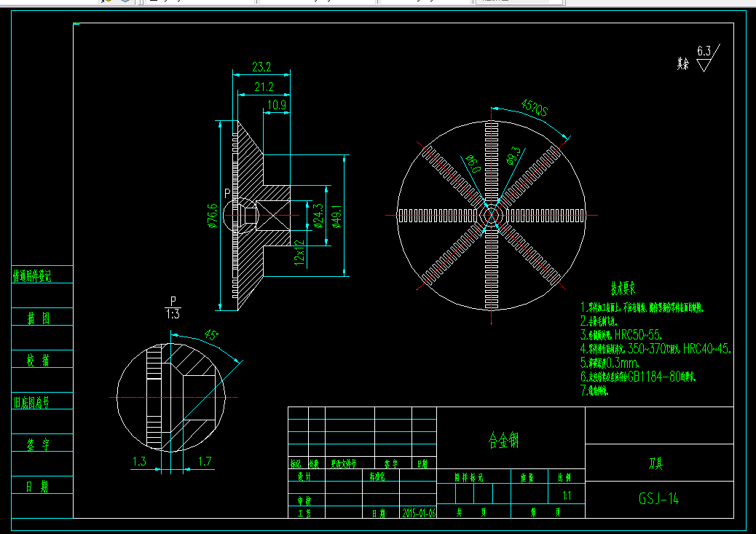Viewport: 756px width, 534px height.
Task: Click the 6.3 surface roughness value
Action: 704,51
